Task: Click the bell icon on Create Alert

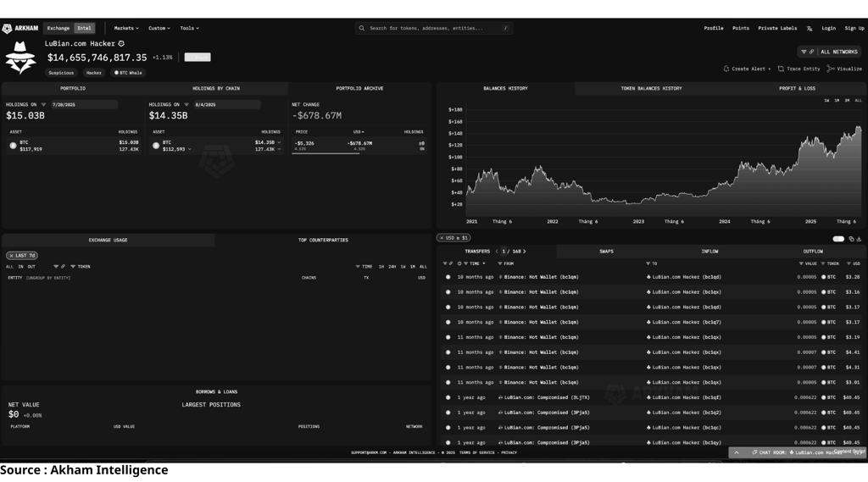Action: point(726,69)
